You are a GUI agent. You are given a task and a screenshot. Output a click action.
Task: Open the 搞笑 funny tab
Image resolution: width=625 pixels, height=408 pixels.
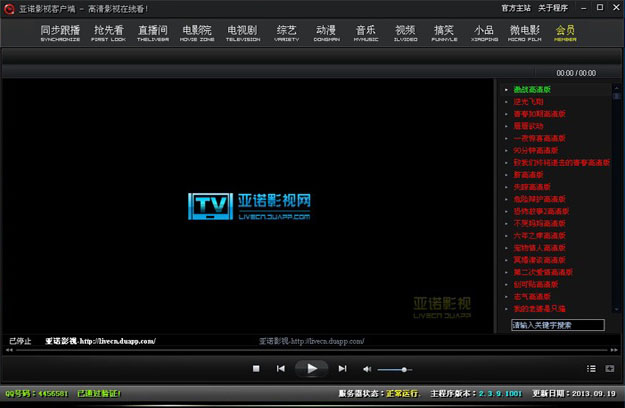[444, 33]
